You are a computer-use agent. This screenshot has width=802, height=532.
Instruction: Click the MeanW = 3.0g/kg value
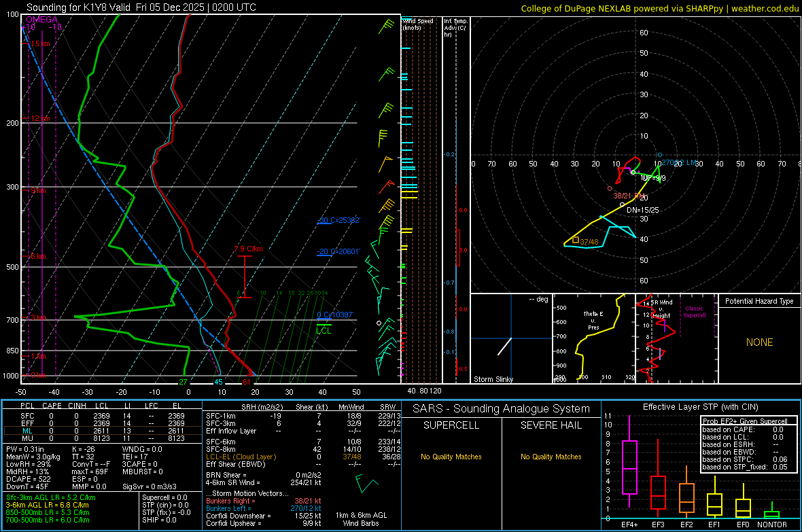click(33, 457)
